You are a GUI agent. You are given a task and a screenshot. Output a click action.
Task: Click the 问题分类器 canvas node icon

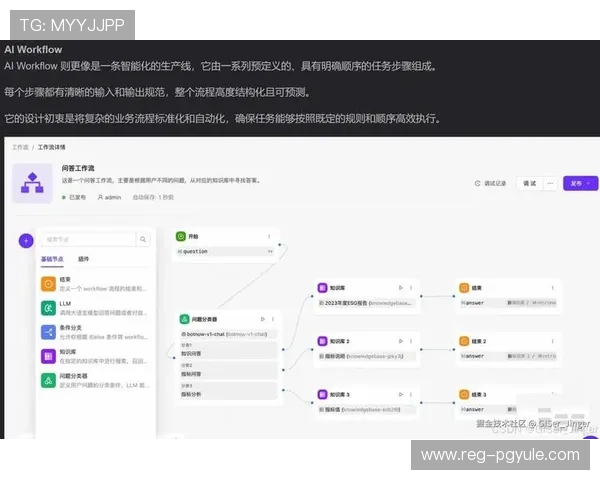tap(184, 319)
